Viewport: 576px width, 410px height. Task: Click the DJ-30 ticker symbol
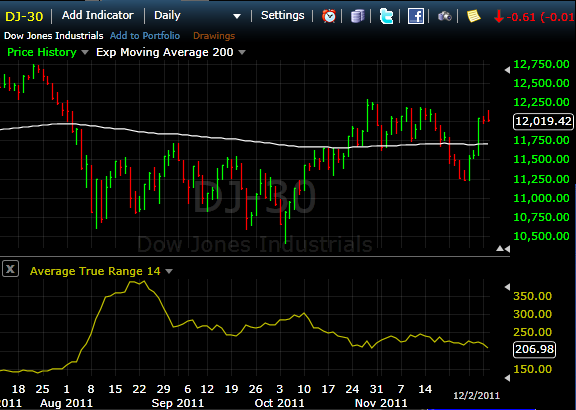[x=24, y=17]
